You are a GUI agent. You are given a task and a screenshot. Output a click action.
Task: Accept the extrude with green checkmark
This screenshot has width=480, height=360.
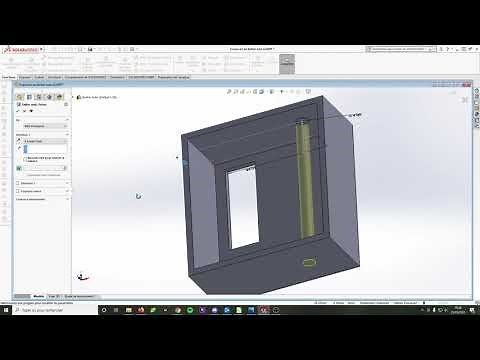click(18, 111)
